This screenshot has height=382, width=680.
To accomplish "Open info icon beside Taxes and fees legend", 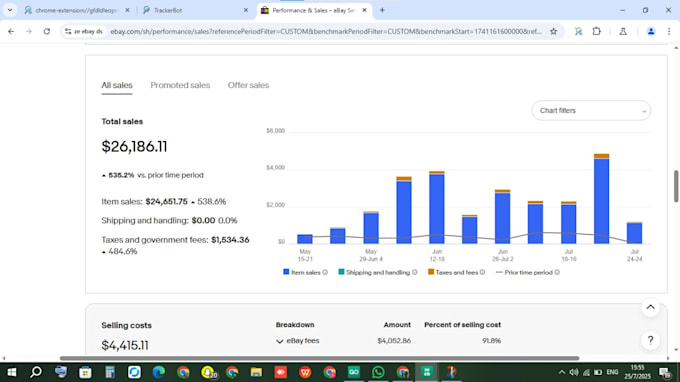I will coord(482,272).
